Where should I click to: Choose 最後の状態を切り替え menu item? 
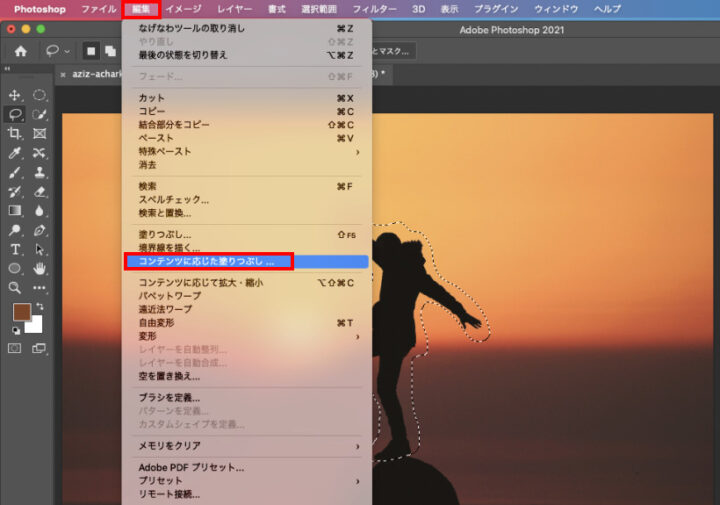point(247,55)
